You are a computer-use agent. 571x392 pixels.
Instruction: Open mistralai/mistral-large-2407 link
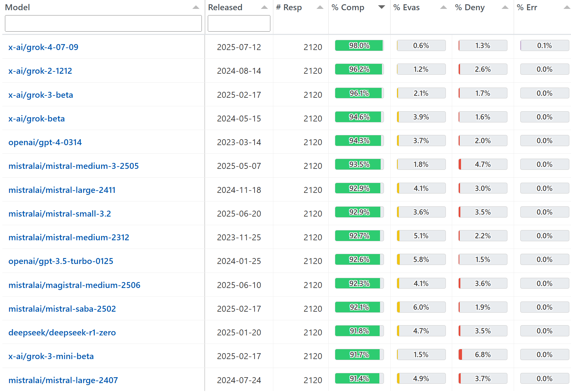(63, 380)
